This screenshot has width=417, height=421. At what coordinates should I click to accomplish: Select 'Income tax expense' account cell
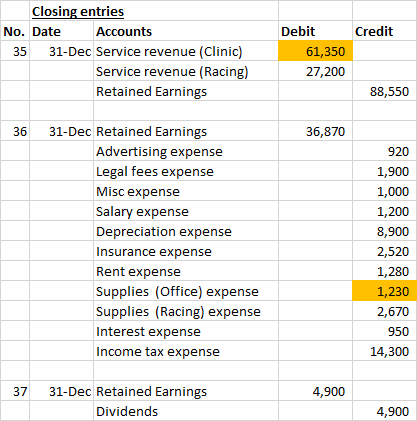point(186,351)
